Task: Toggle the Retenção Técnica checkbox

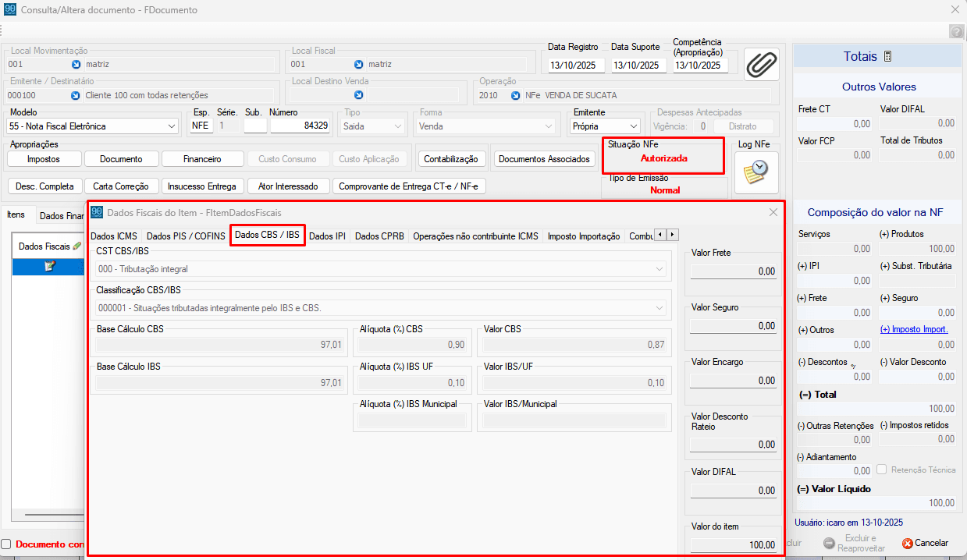Action: tap(881, 470)
